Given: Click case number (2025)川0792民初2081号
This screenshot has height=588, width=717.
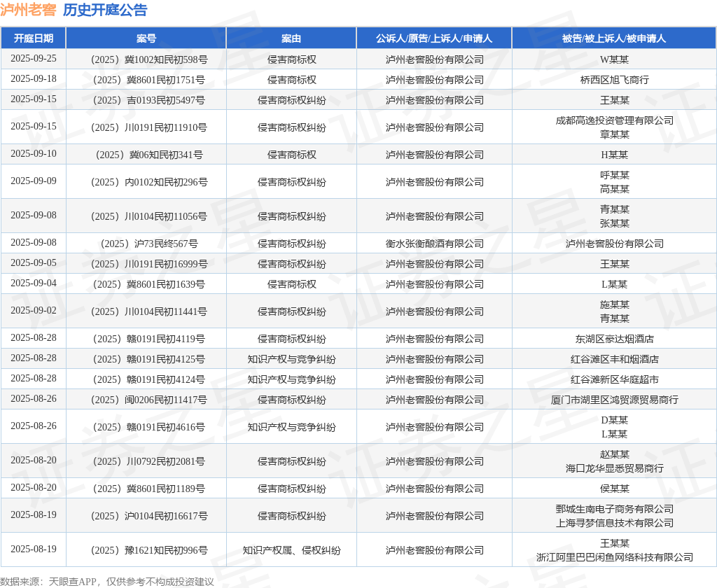Looking at the screenshot, I should (149, 461).
